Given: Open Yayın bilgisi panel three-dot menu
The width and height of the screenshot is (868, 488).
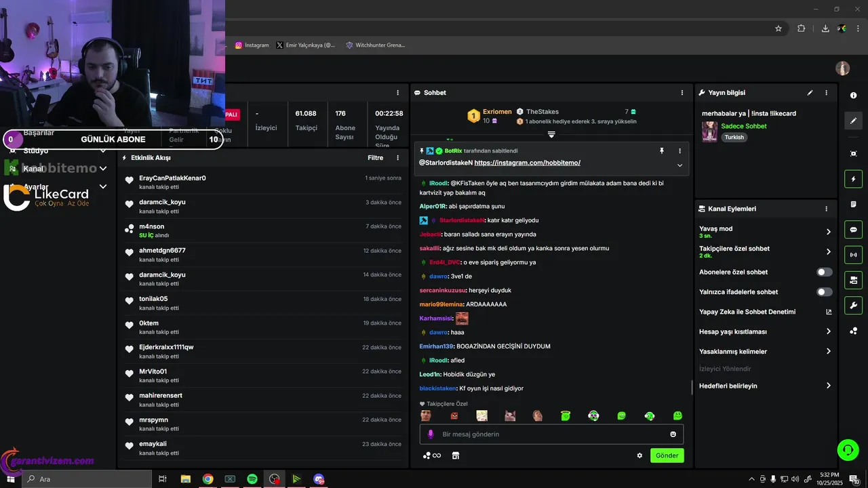Looking at the screenshot, I should 826,93.
